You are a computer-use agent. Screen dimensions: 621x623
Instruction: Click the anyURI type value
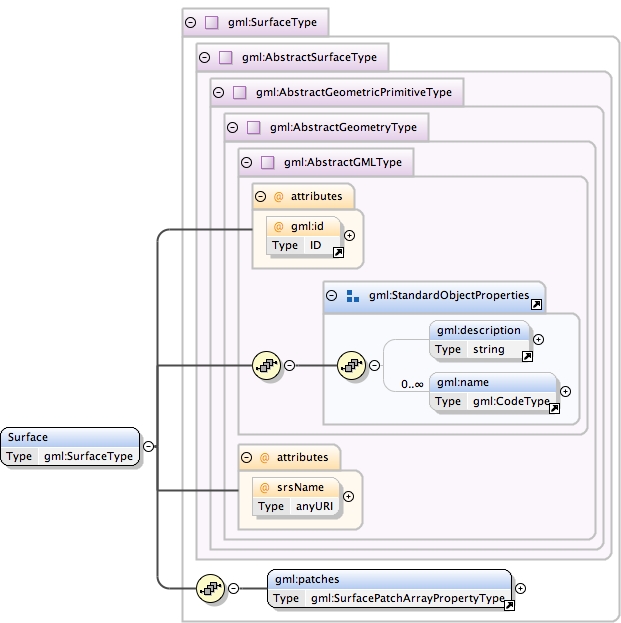314,507
